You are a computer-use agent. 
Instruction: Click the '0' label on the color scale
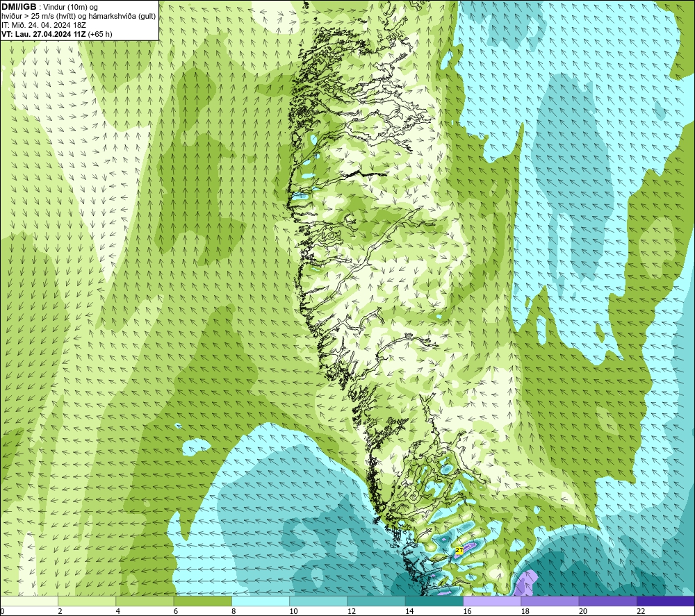(x=2, y=611)
